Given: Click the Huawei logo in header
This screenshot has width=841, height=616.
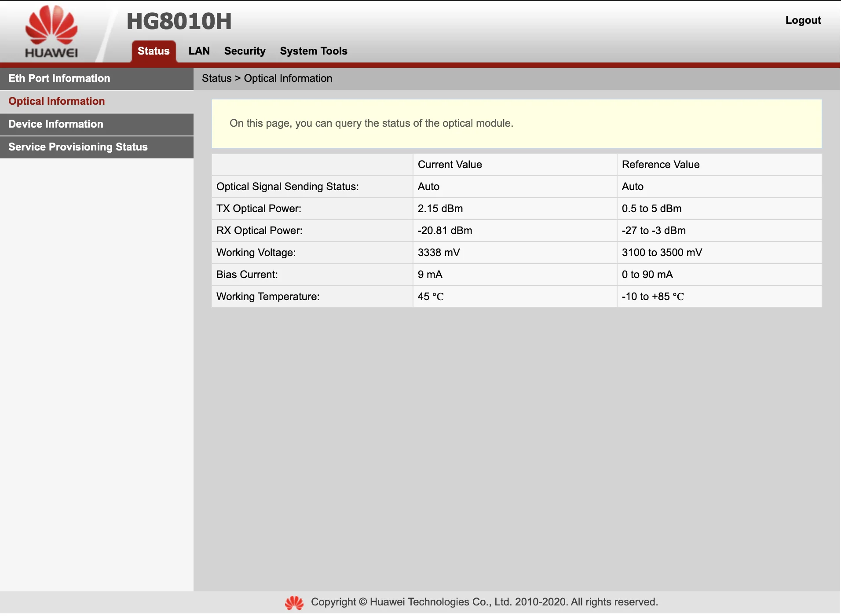Looking at the screenshot, I should [51, 32].
